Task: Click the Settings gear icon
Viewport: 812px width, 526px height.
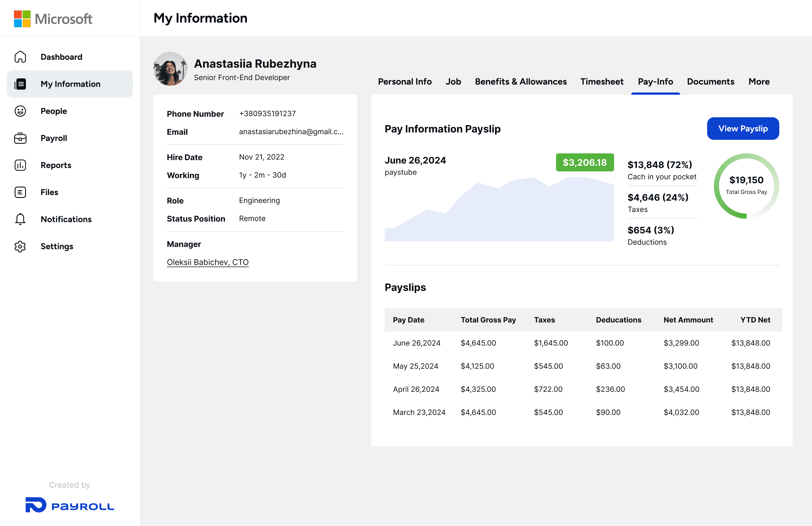Action: [20, 246]
